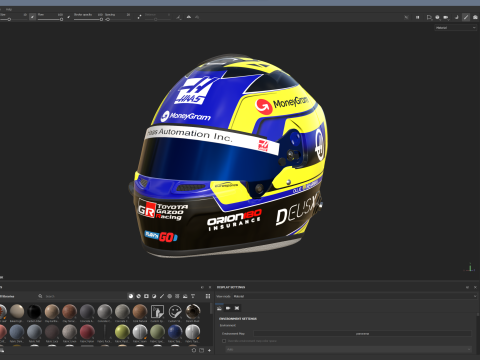Open the View mode dropdown

[355, 296]
